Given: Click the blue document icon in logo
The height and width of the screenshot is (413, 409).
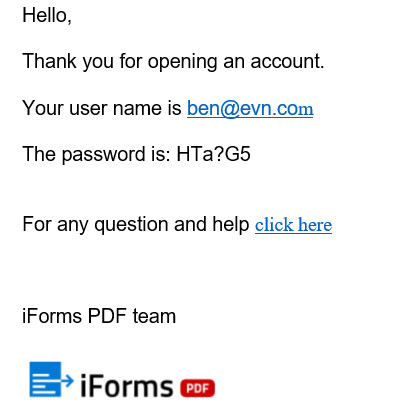Looking at the screenshot, I should tap(45, 379).
